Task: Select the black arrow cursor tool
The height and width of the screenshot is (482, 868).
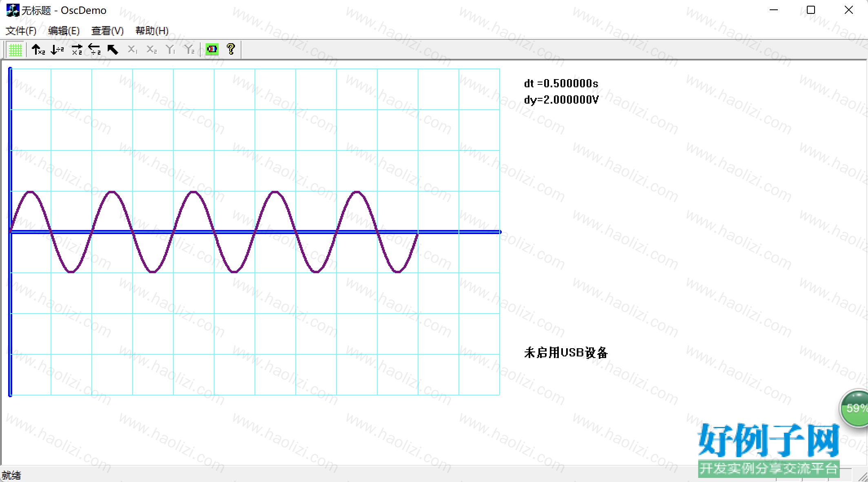Action: click(113, 50)
